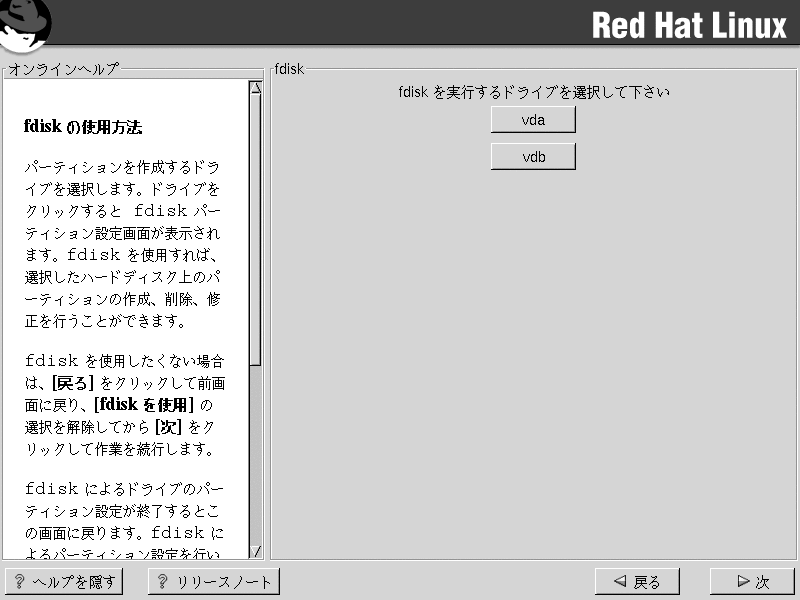Click the help panel scrollbar thumb
The width and height of the screenshot is (800, 600).
255,230
